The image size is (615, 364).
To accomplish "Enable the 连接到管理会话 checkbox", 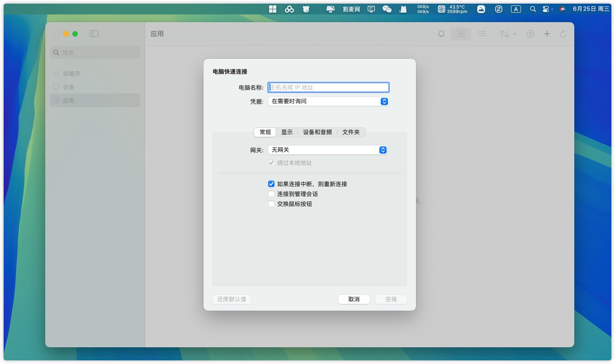I will point(271,194).
